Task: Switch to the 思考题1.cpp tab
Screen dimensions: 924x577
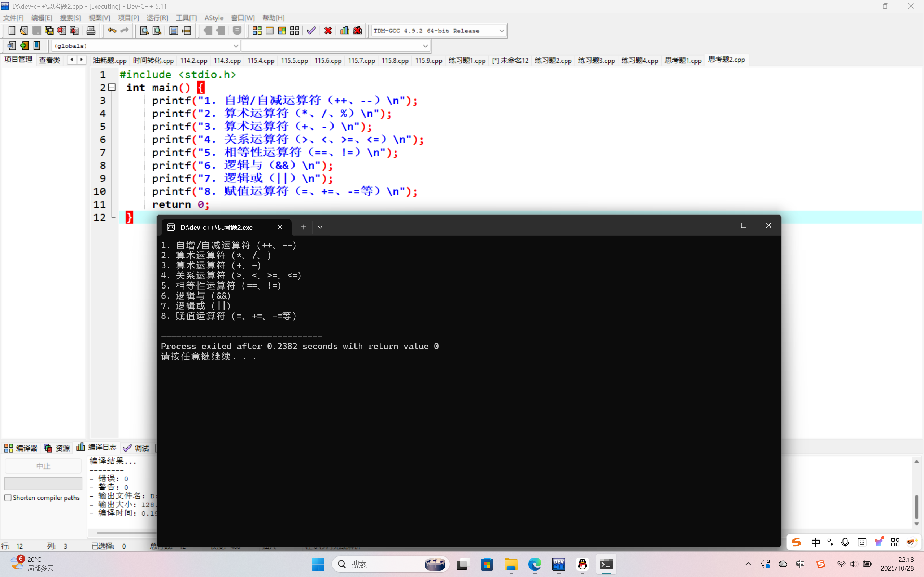Action: pyautogui.click(x=683, y=60)
